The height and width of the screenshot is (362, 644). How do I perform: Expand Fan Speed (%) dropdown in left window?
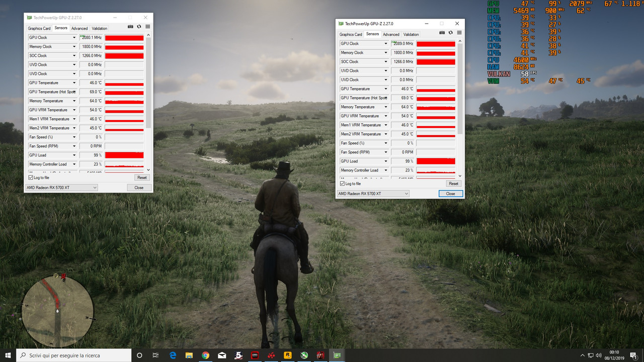pos(74,137)
